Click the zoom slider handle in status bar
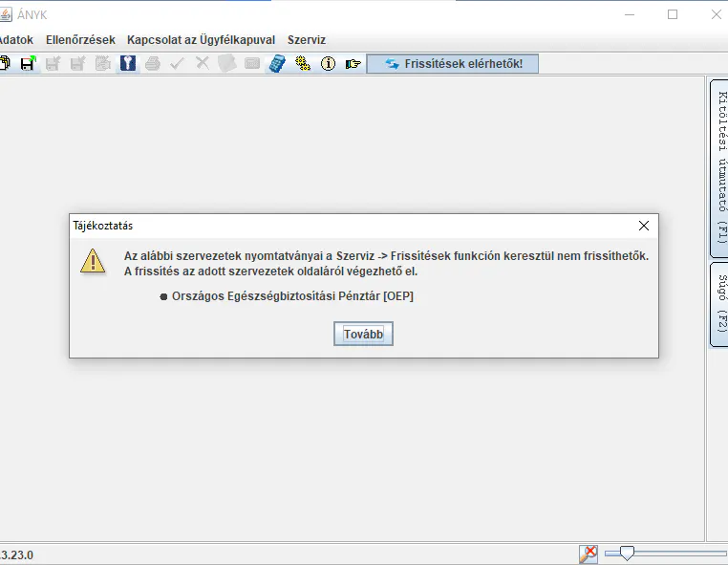728x565 pixels. (x=627, y=553)
